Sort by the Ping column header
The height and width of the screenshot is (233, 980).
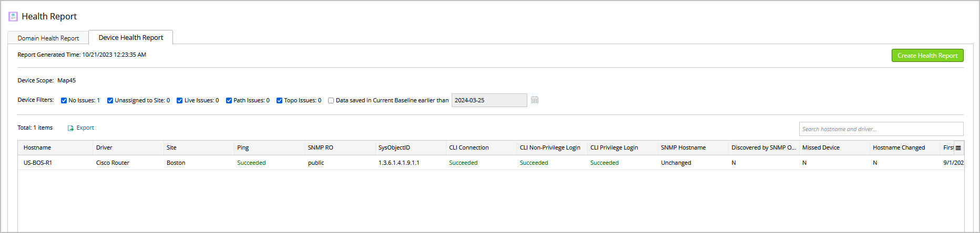coord(243,148)
